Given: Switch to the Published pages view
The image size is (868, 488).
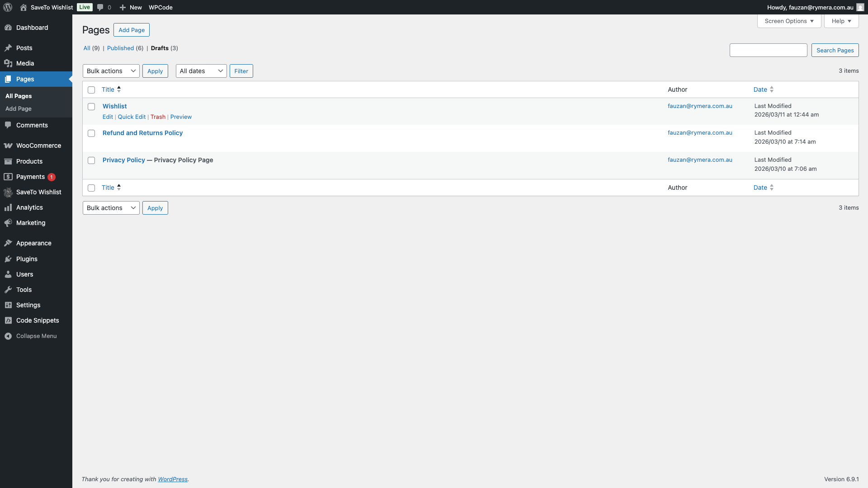Looking at the screenshot, I should (120, 48).
